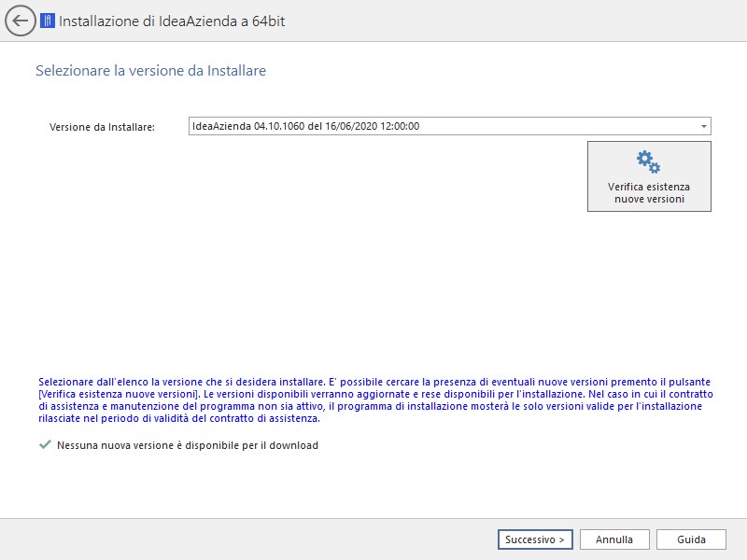Image resolution: width=747 pixels, height=560 pixels.
Task: Open help via Guida button
Action: pos(691,539)
